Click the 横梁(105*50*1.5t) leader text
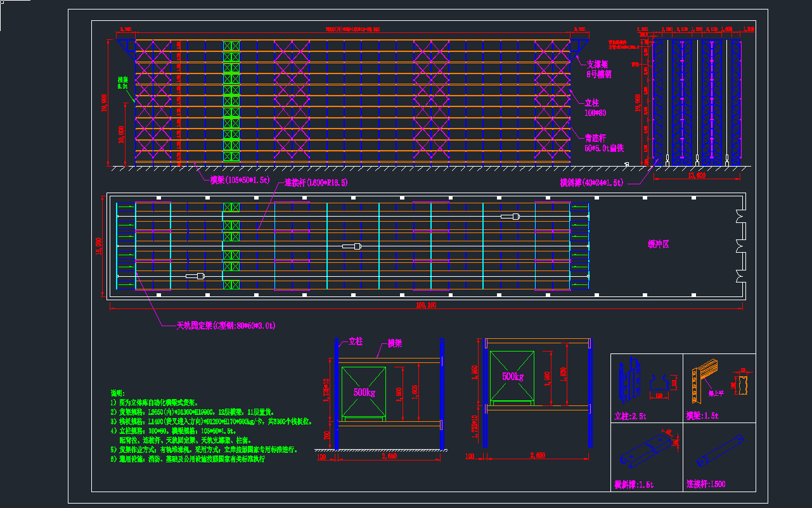 (240, 181)
